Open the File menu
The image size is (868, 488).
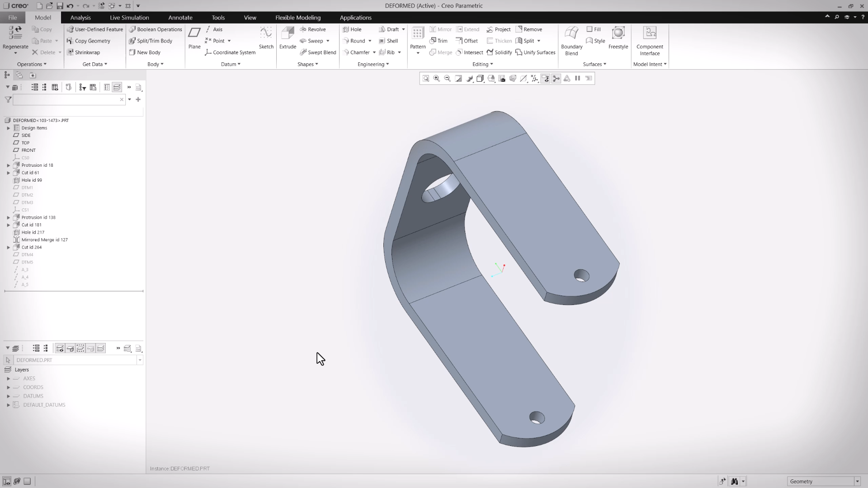click(x=13, y=18)
